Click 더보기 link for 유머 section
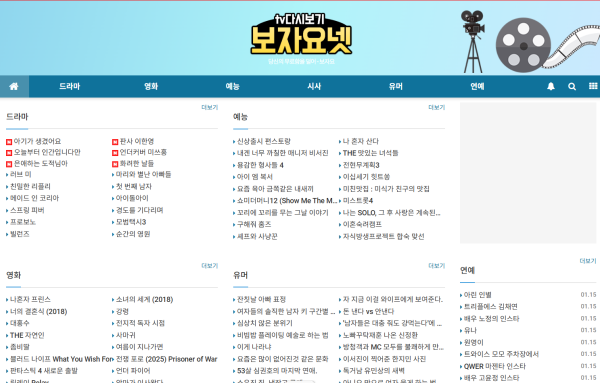Screen dimensions: 600x383 437,266
